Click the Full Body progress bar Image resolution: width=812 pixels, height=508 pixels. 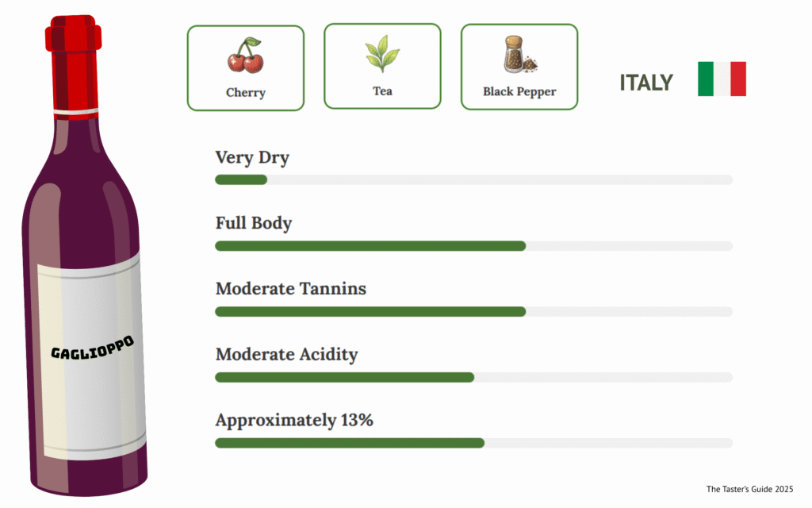pos(473,246)
